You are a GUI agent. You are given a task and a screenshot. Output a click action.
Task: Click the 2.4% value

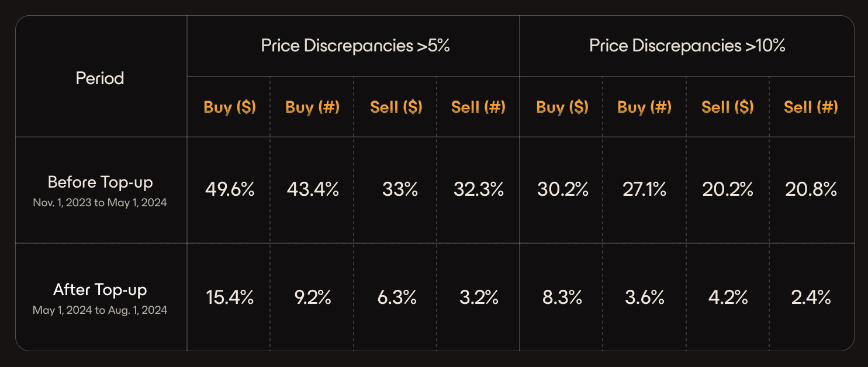click(811, 297)
